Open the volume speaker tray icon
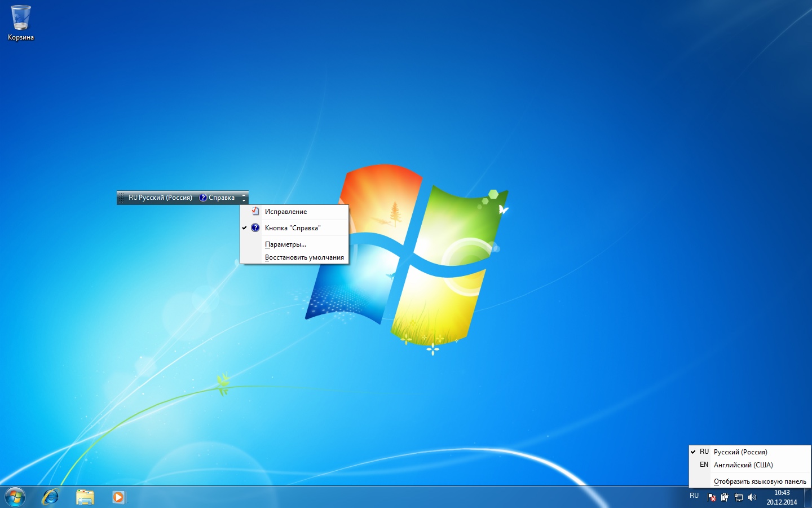812x508 pixels. 752,497
